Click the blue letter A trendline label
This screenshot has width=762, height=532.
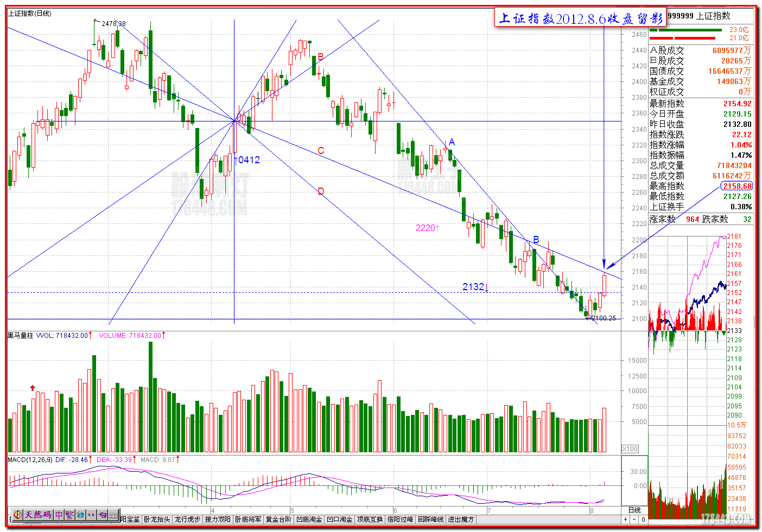click(452, 142)
